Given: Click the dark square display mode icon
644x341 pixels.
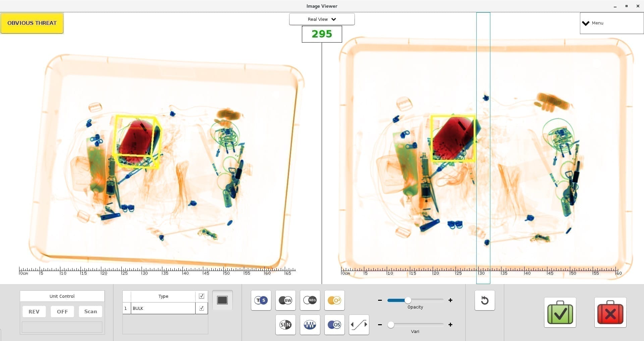Looking at the screenshot, I should click(x=222, y=300).
